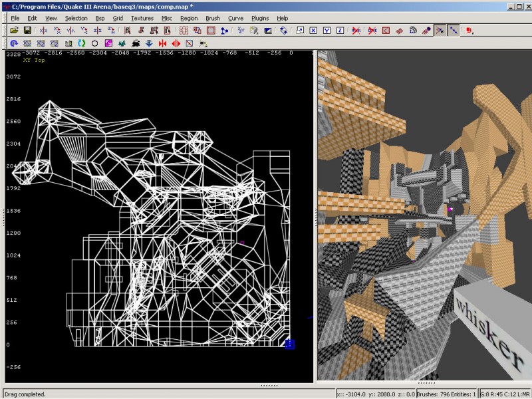Click the magenta C plugin icon
This screenshot has width=532, height=399.
click(x=108, y=43)
